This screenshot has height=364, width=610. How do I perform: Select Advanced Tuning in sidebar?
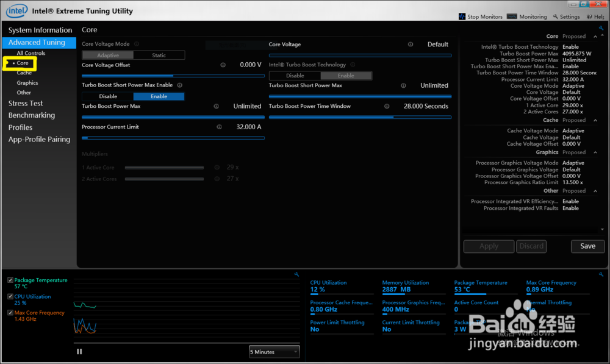(39, 43)
